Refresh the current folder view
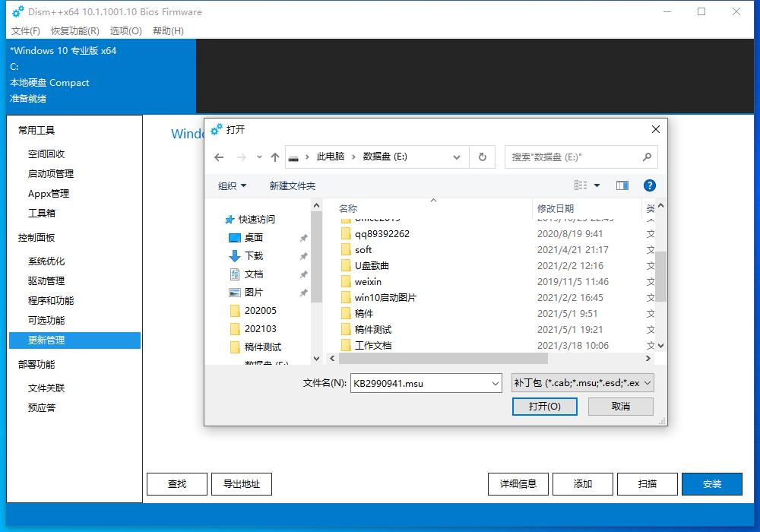The image size is (760, 532). (483, 157)
